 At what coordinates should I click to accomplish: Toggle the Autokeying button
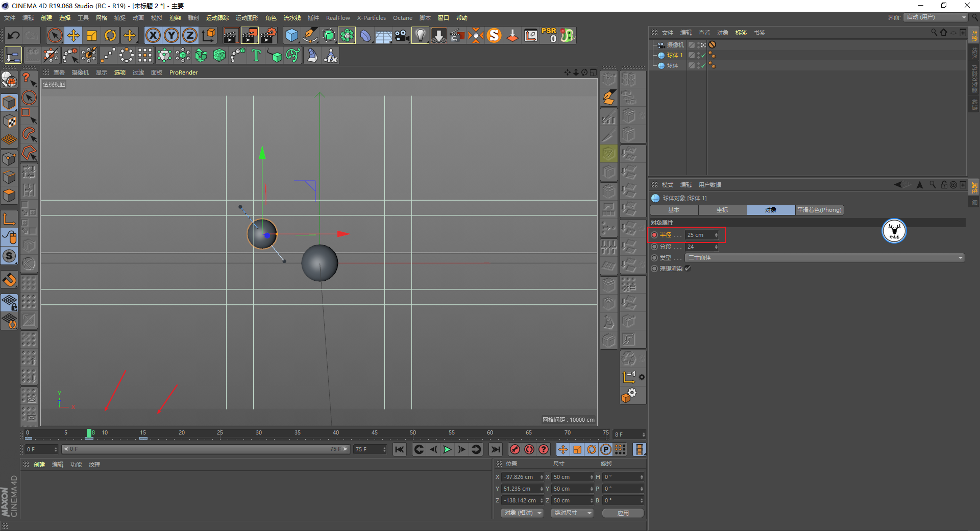pos(529,449)
